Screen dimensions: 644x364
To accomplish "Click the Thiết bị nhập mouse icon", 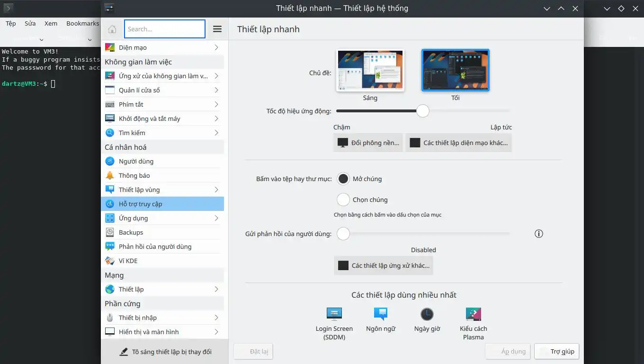I will click(x=110, y=318).
